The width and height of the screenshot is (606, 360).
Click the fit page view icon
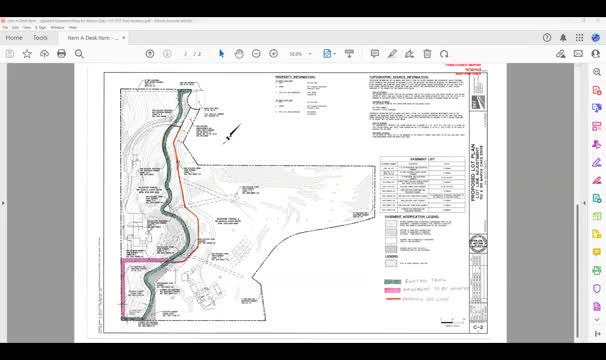point(327,54)
